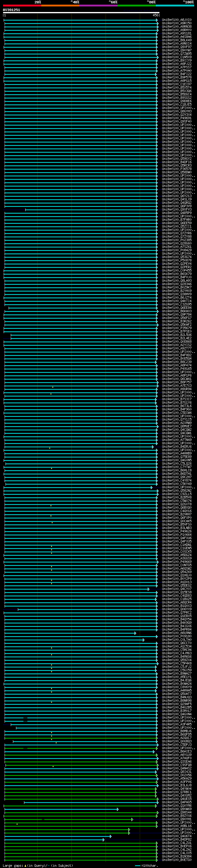
Task: Select the UniRef100_Q3SEA6 label
Action: click(177, 761)
